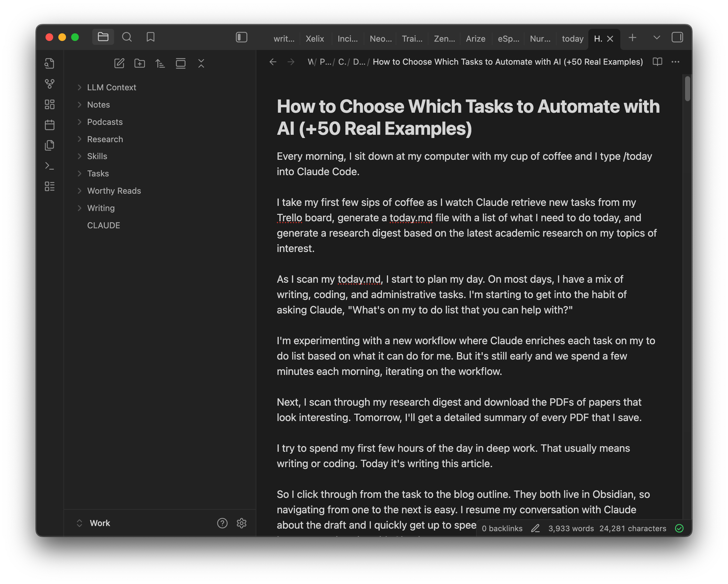Open the graph view
Screen dimensions: 728x584
click(50, 84)
